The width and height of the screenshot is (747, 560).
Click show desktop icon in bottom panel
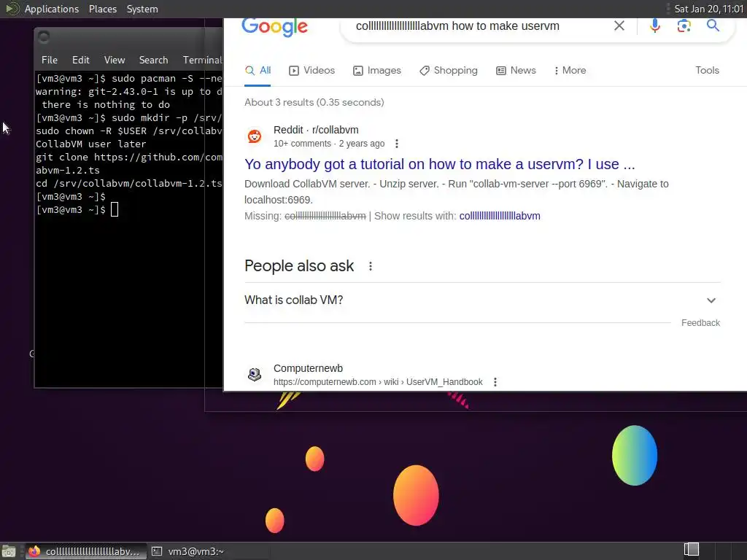click(x=9, y=551)
